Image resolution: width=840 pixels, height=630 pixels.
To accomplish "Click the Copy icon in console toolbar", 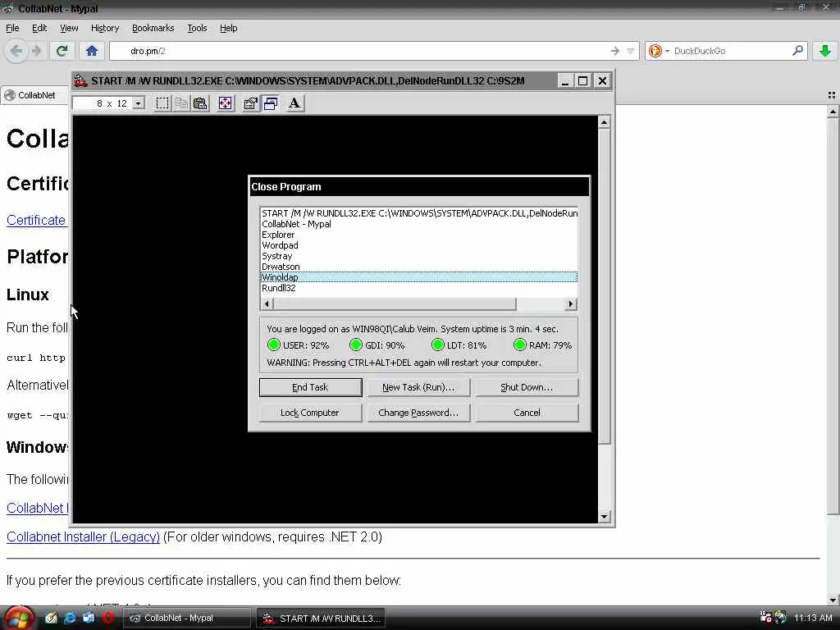I will [x=181, y=103].
